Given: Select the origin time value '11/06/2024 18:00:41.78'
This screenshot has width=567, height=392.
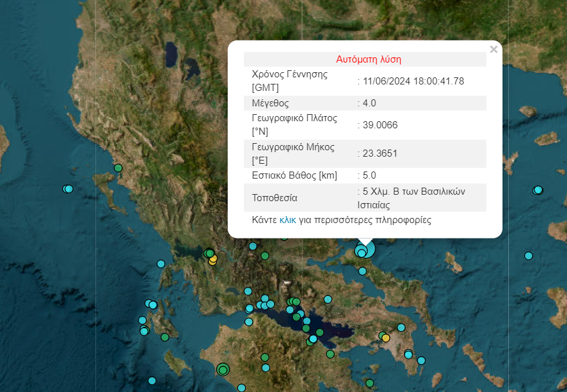Looking at the screenshot, I should point(413,81).
